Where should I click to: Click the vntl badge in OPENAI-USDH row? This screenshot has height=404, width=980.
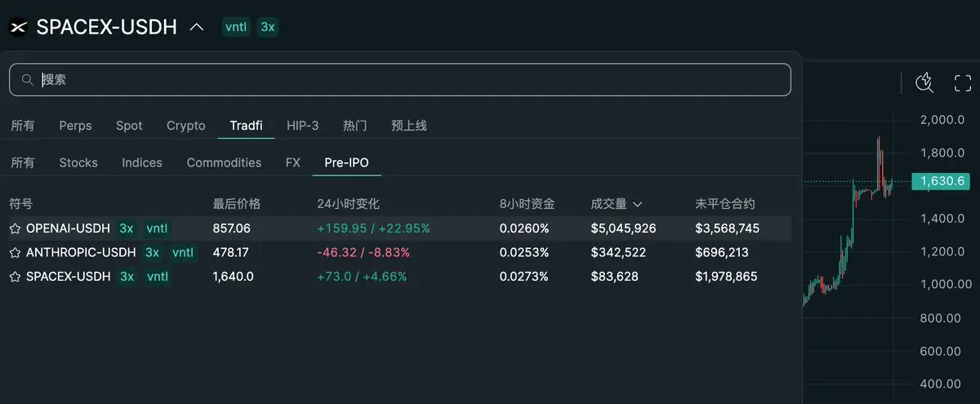click(158, 229)
